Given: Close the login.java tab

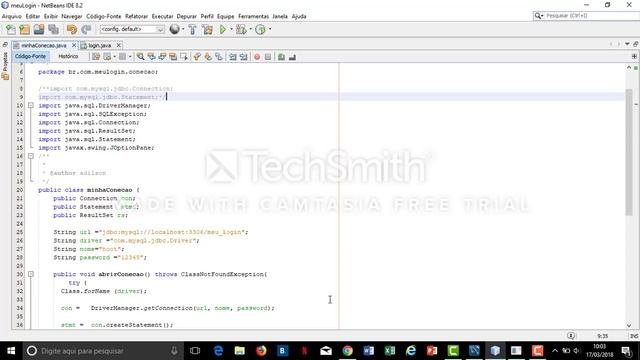Looking at the screenshot, I should (x=119, y=45).
